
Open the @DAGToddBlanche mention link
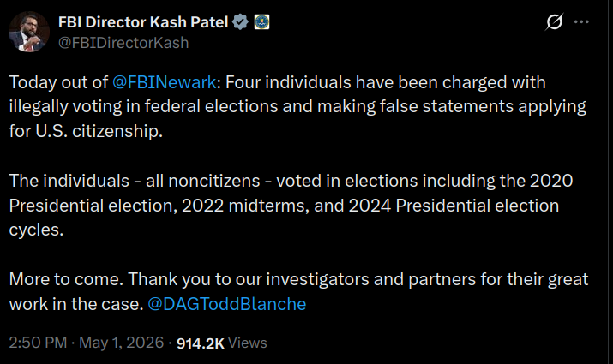pyautogui.click(x=226, y=304)
